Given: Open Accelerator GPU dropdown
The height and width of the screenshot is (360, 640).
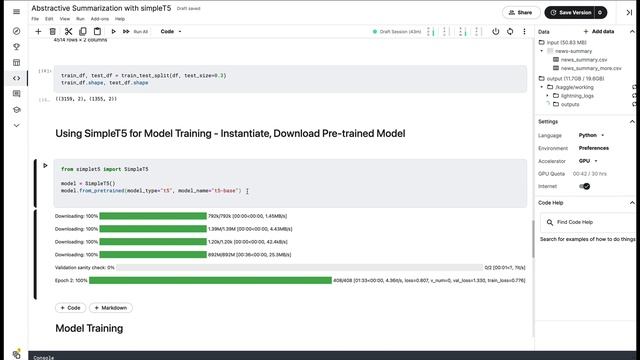Looking at the screenshot, I should click(x=588, y=161).
